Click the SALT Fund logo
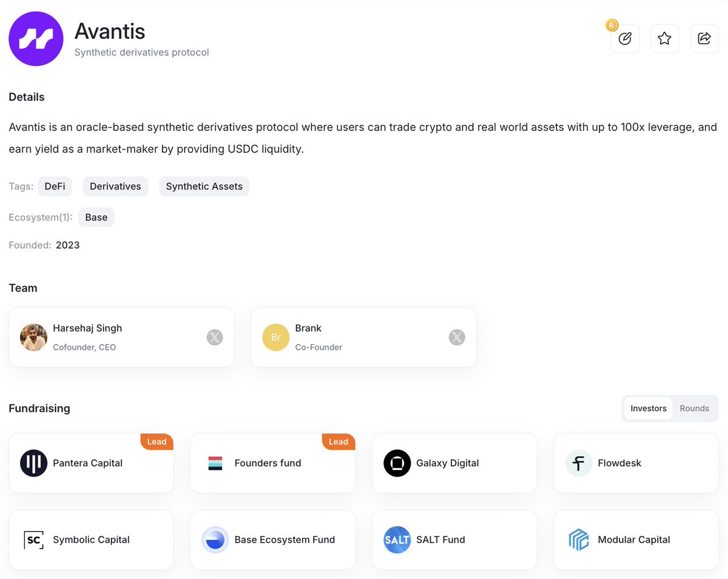The width and height of the screenshot is (728, 579). click(397, 540)
